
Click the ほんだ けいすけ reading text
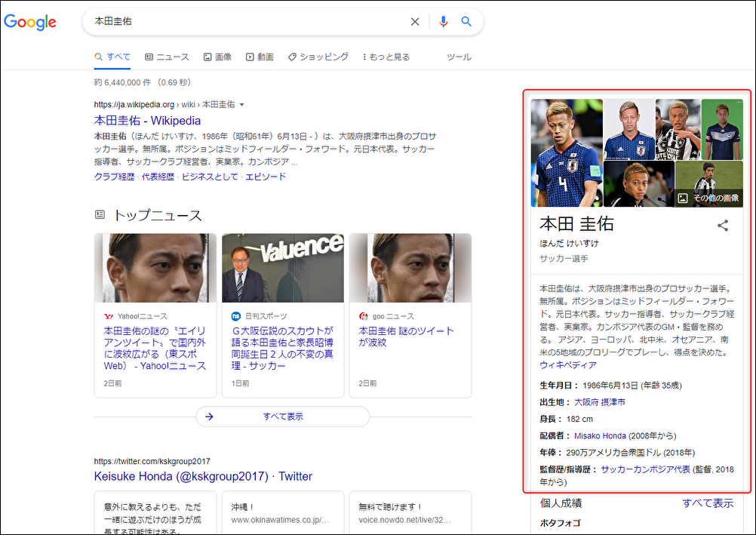coord(570,243)
